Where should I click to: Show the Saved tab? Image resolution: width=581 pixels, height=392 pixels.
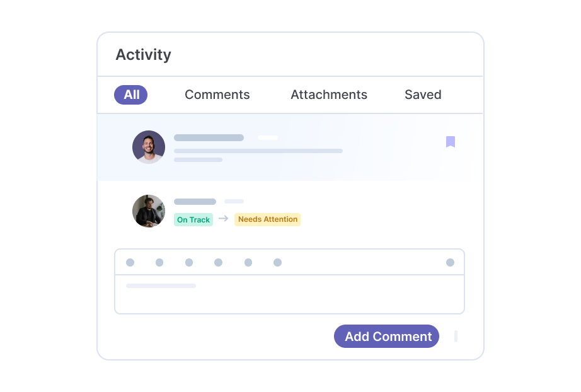click(x=423, y=95)
